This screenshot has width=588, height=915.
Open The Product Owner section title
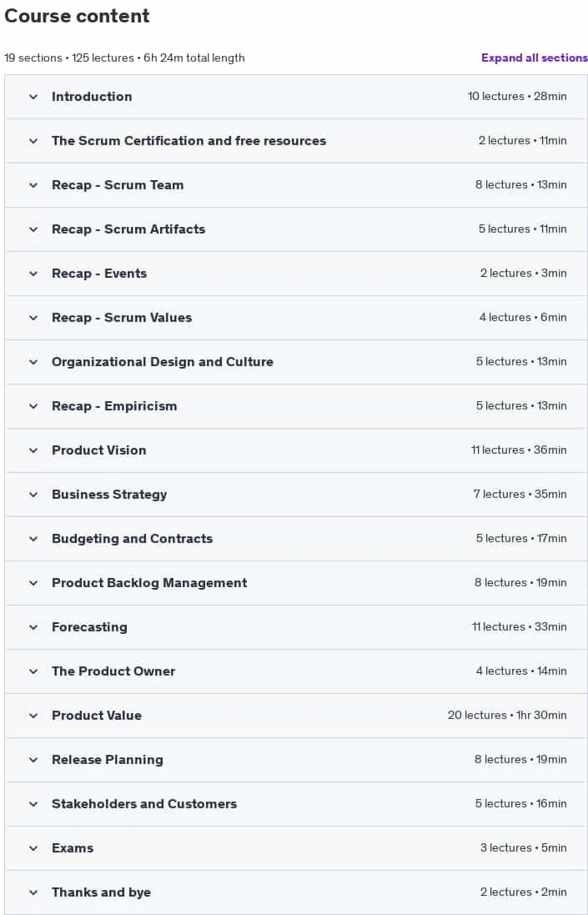pyautogui.click(x=113, y=671)
